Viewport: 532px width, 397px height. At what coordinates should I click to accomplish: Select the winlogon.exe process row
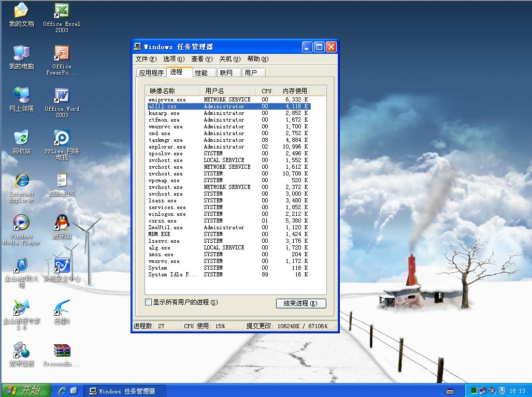[x=228, y=214]
